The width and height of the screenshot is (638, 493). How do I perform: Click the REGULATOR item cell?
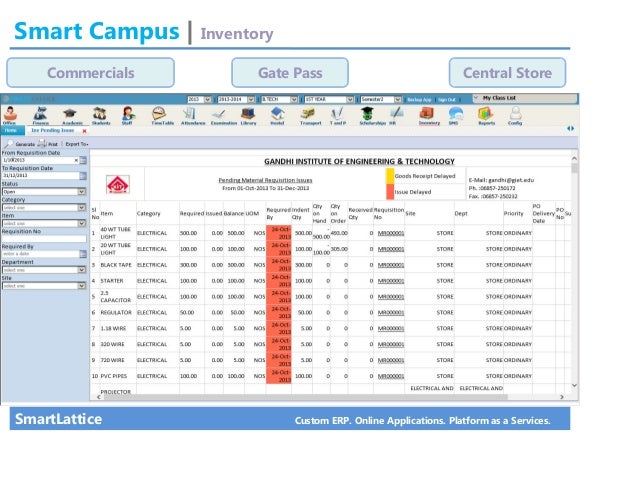click(116, 312)
